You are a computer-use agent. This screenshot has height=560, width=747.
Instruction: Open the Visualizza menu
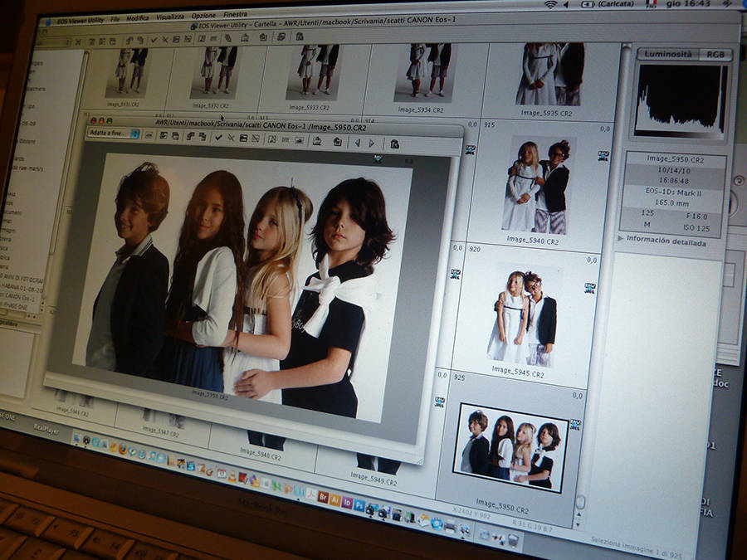tap(170, 16)
